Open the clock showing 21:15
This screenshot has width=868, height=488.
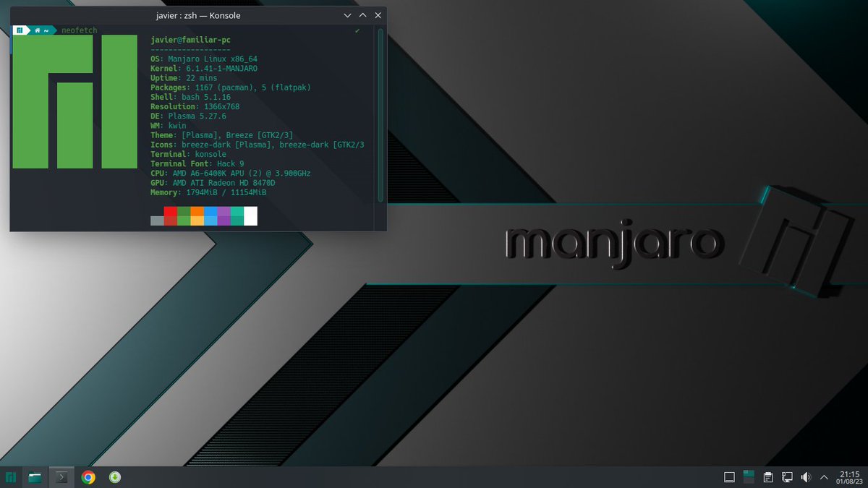(x=849, y=477)
